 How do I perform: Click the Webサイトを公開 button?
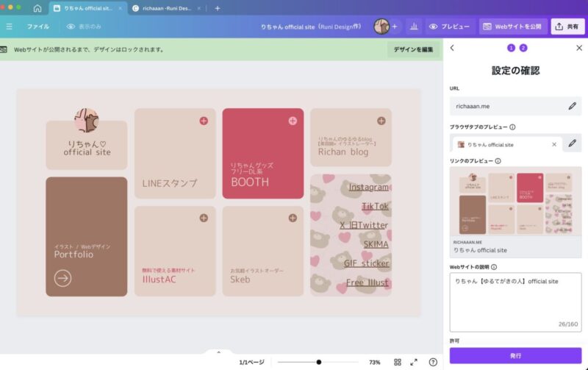[x=512, y=26]
